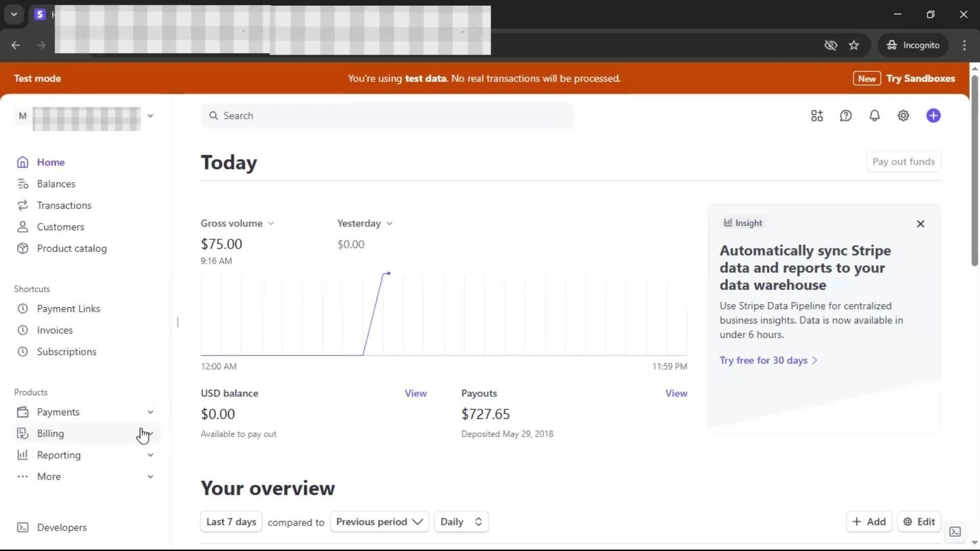The height and width of the screenshot is (551, 980).
Task: Bookmark page with the star icon
Action: [854, 45]
